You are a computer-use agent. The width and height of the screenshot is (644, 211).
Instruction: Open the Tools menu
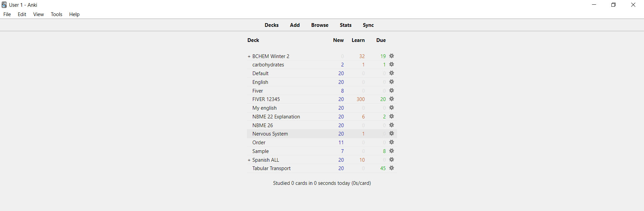[x=56, y=14]
